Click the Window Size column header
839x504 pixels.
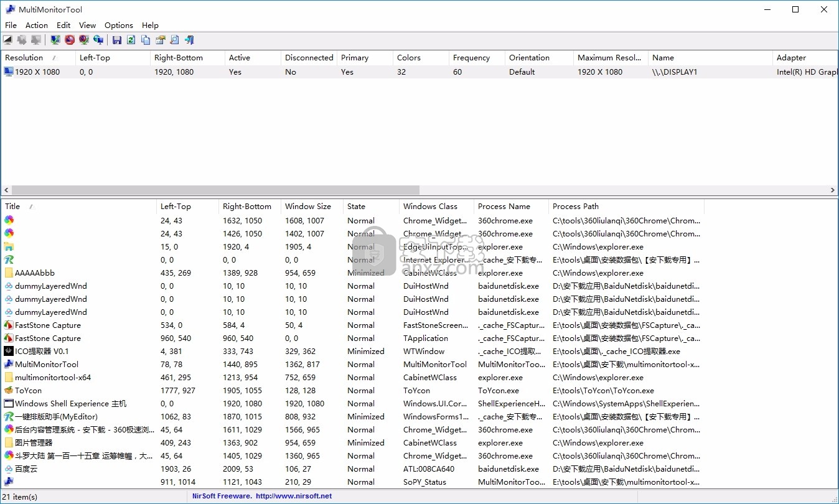[x=312, y=206]
